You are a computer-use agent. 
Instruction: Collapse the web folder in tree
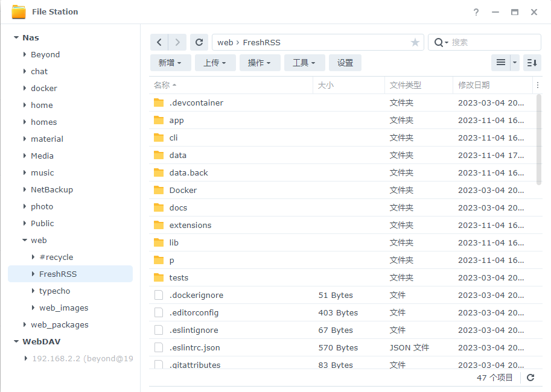click(25, 240)
